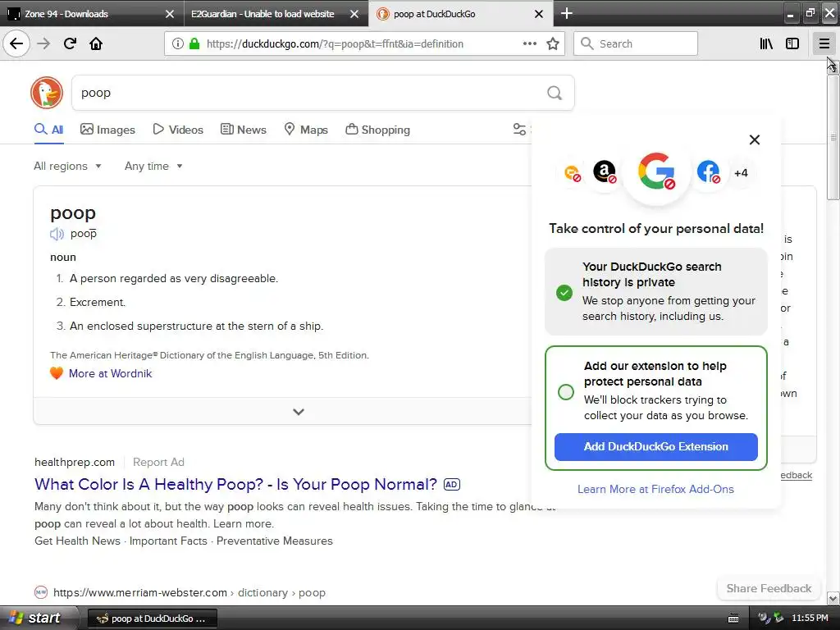Click the address bar URL
840x630 pixels.
[x=335, y=44]
